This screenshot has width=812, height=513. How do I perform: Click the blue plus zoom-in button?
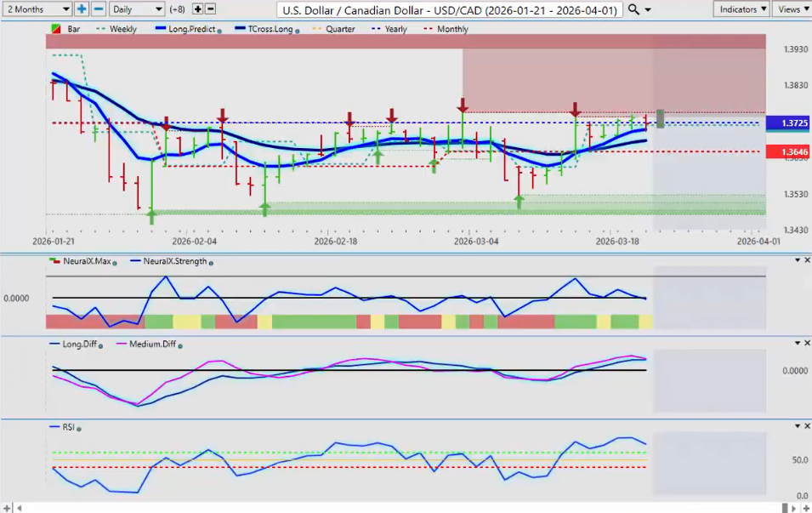[82, 9]
